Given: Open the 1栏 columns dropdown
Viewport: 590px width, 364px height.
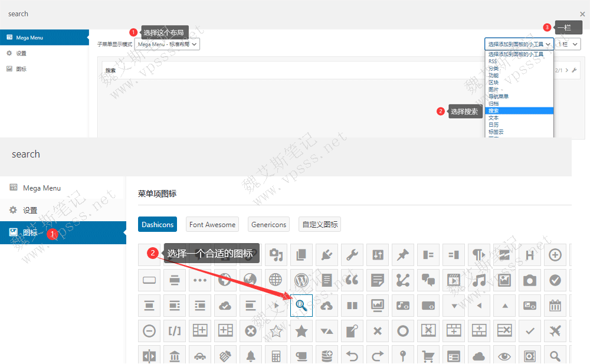Looking at the screenshot, I should (568, 44).
